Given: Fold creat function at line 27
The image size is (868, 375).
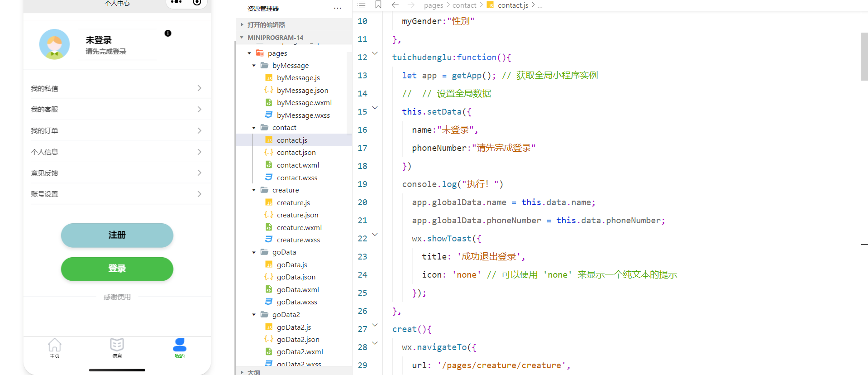Looking at the screenshot, I should click(x=375, y=325).
